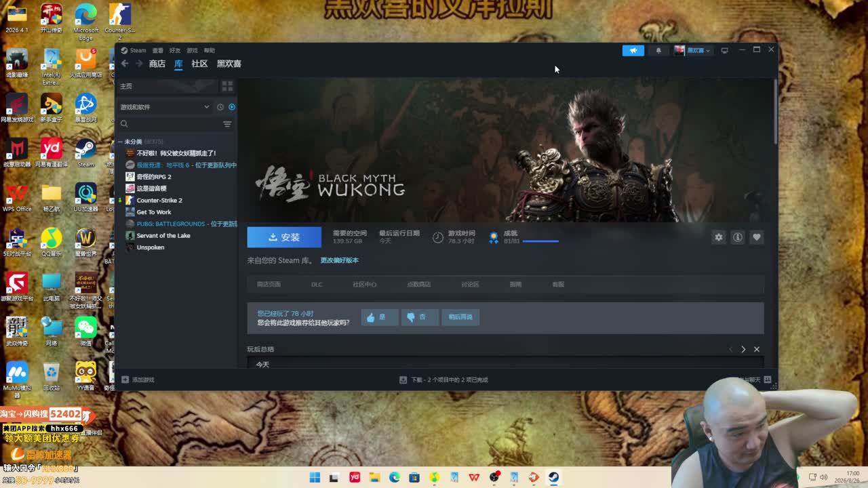Open the 商店 (Store) tab
The image size is (868, 488).
157,64
